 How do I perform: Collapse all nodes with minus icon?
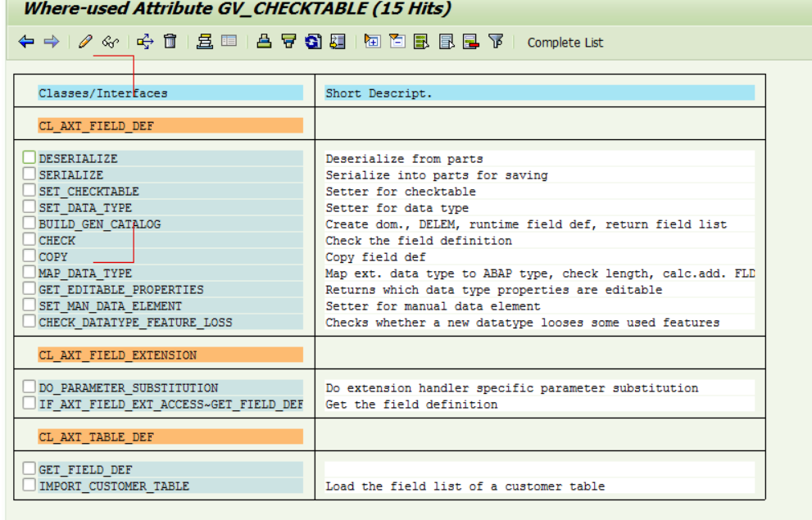(397, 42)
